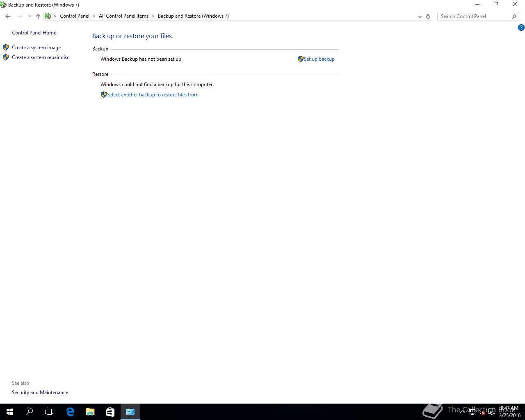Click 'Back up or restore your files' heading
Image resolution: width=525 pixels, height=420 pixels.
(132, 36)
